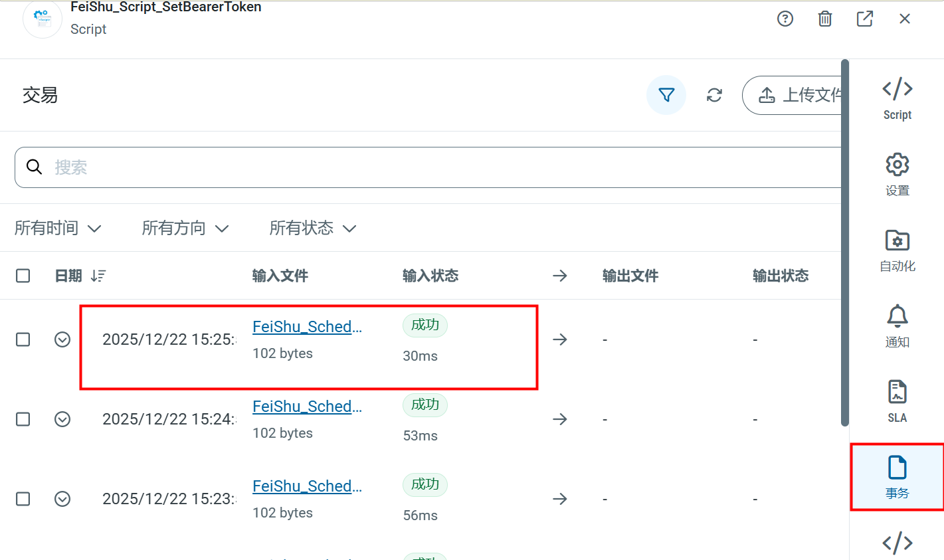Image resolution: width=944 pixels, height=560 pixels.
Task: Click the 搜索 search field
Action: (428, 167)
